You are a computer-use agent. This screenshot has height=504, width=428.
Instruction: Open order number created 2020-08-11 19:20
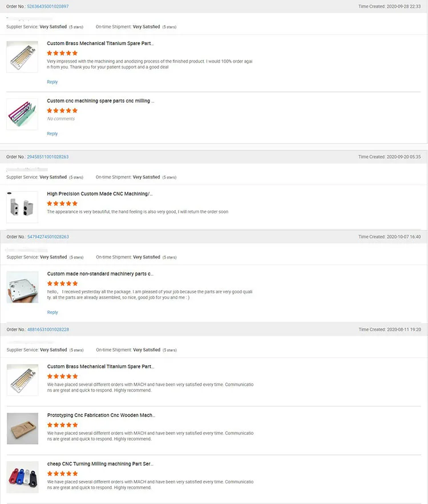pos(48,329)
